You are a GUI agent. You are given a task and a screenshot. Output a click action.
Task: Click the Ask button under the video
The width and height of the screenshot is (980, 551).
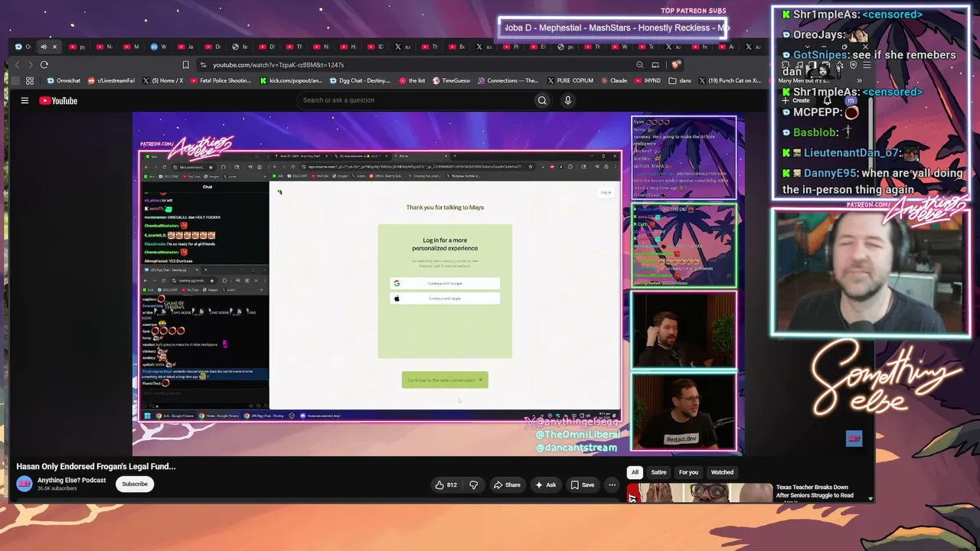click(x=546, y=484)
